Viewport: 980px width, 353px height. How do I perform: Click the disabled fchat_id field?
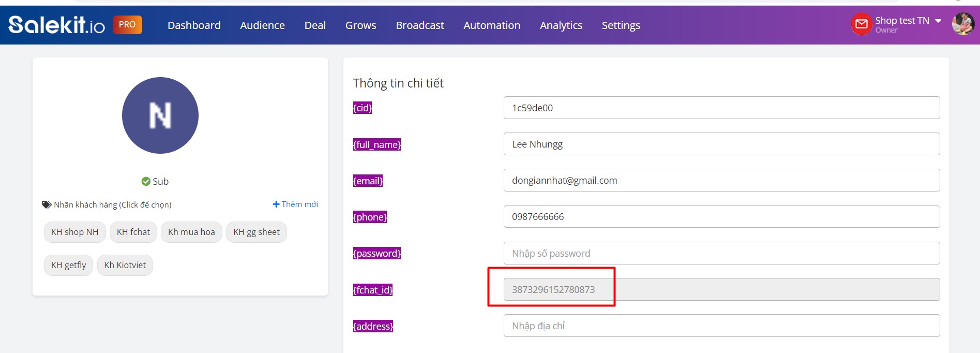[721, 289]
